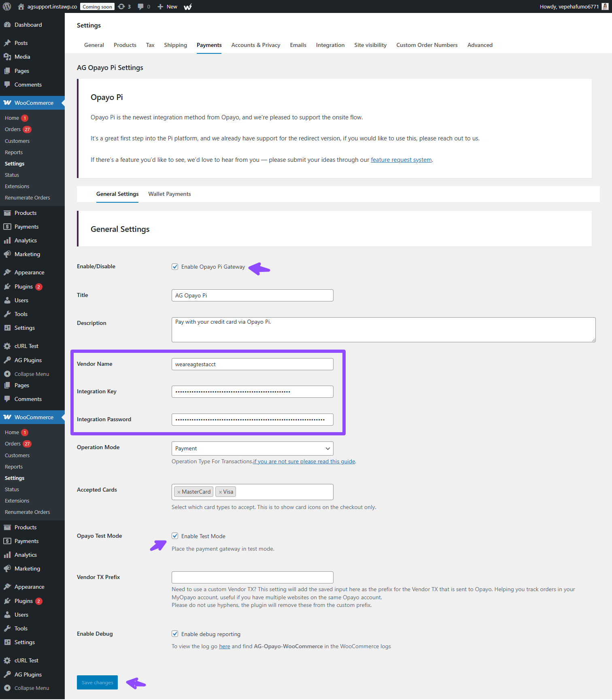Click the first Appearance paintbrush icon
The image size is (612, 700).
click(7, 272)
